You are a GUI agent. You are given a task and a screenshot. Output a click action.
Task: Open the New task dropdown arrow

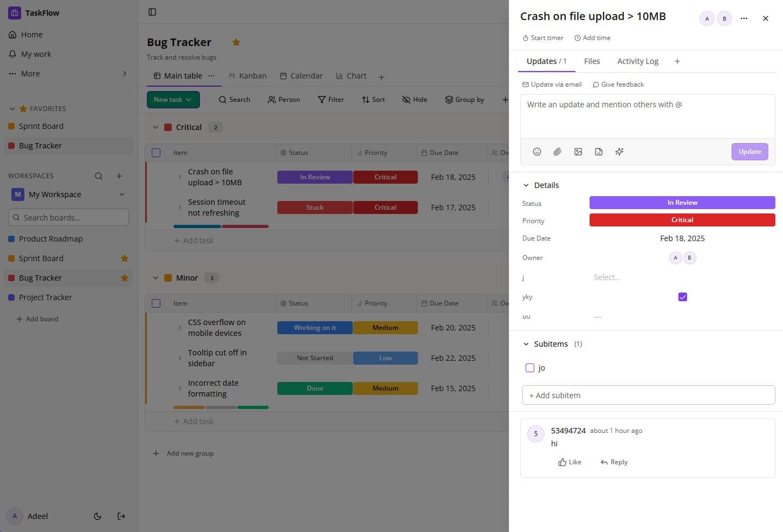tap(189, 99)
